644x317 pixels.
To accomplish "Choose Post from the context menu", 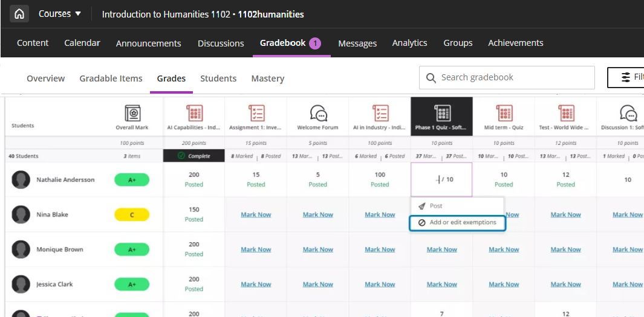I will coord(436,206).
